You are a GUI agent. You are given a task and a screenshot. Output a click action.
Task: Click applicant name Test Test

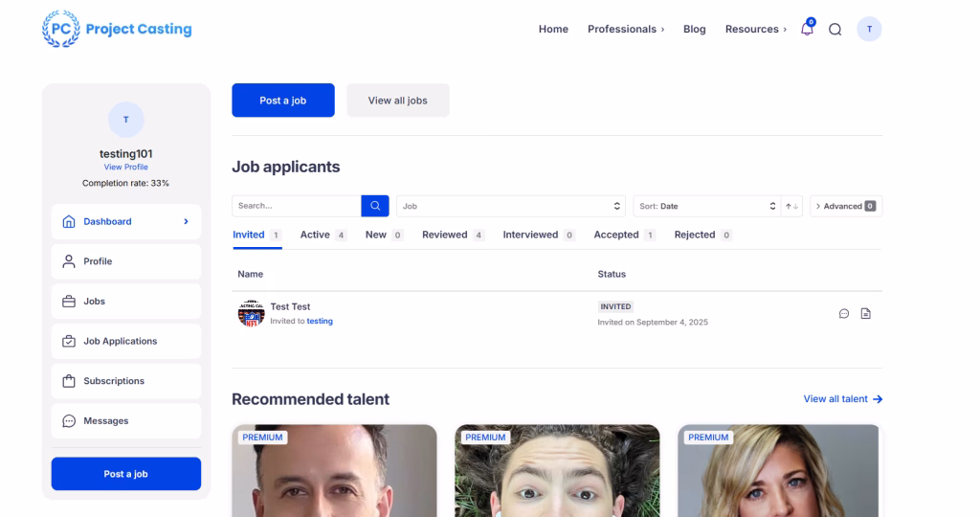[x=290, y=307]
